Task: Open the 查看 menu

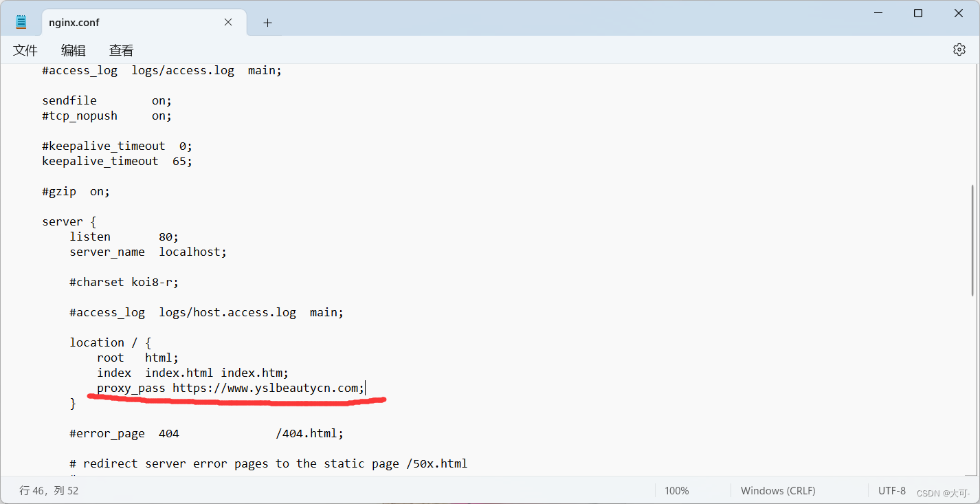Action: (x=122, y=50)
